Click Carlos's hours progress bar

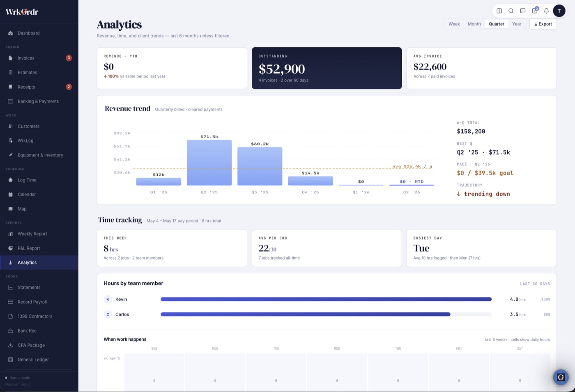point(326,314)
